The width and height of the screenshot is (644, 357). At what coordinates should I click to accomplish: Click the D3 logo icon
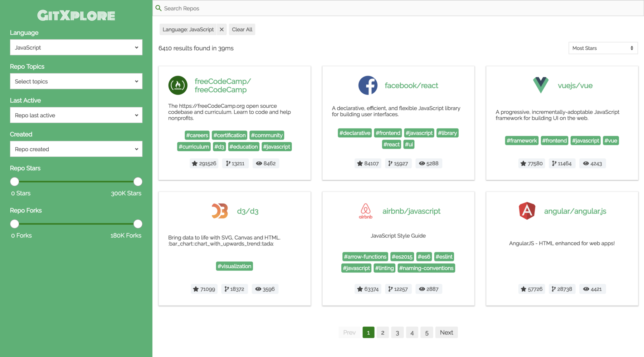click(x=220, y=211)
